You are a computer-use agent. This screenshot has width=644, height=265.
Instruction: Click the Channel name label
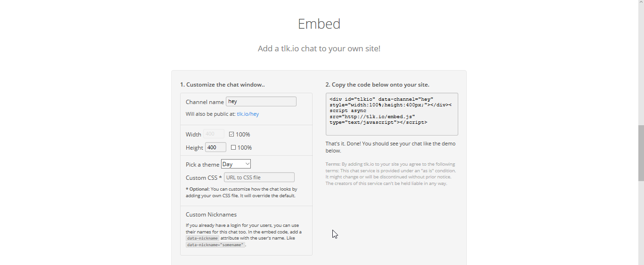pos(205,102)
